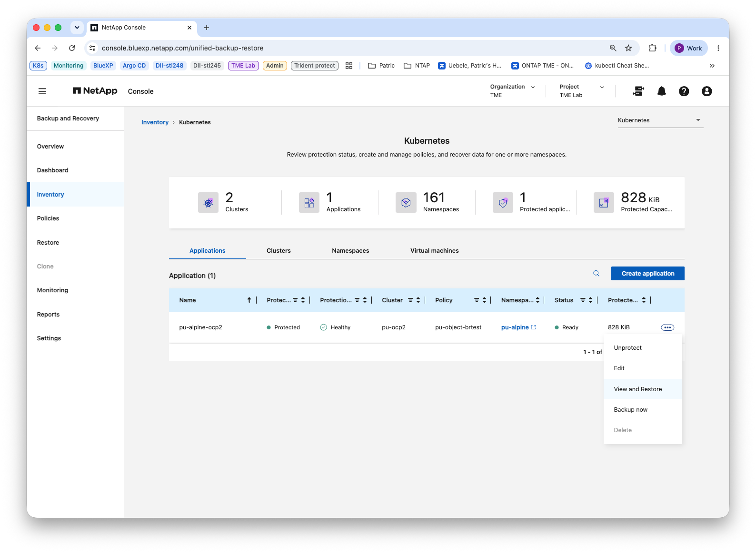Click the Namespaces cube icon

[x=406, y=203]
